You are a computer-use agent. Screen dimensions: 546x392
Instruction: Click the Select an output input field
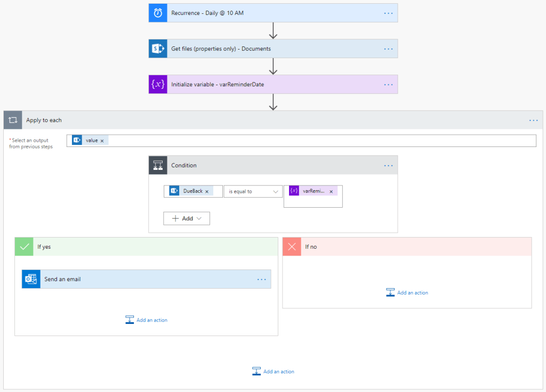320,141
